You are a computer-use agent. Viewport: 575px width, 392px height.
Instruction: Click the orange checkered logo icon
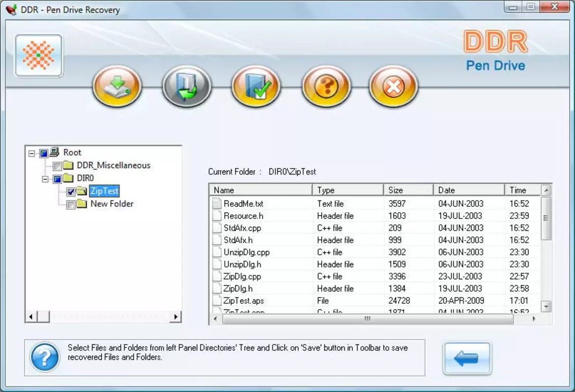39,55
